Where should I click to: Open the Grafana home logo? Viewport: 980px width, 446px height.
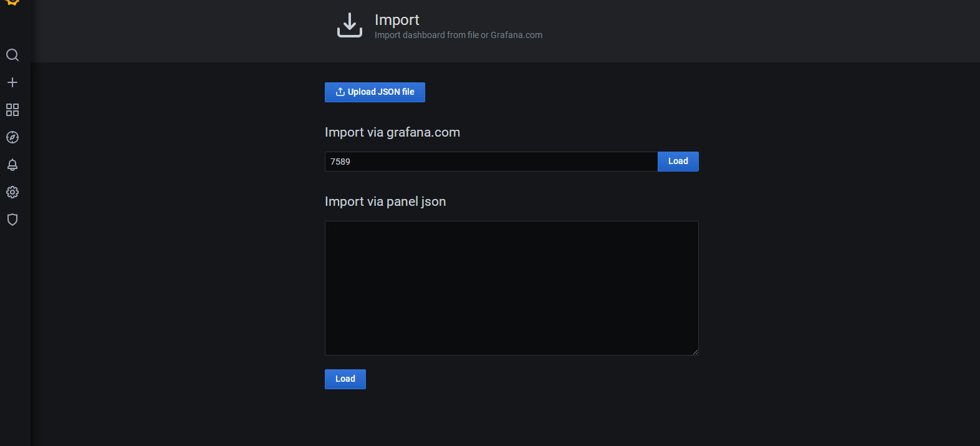[12, 2]
